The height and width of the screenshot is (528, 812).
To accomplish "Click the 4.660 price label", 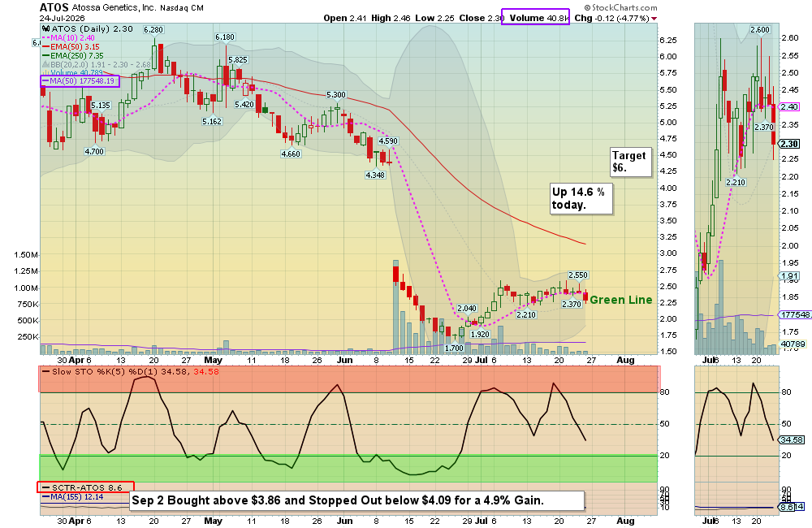I will tap(291, 154).
